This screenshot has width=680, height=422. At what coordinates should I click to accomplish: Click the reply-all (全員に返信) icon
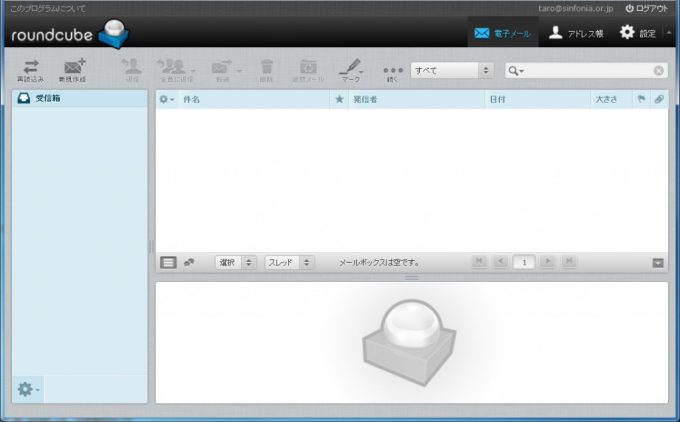click(x=174, y=71)
